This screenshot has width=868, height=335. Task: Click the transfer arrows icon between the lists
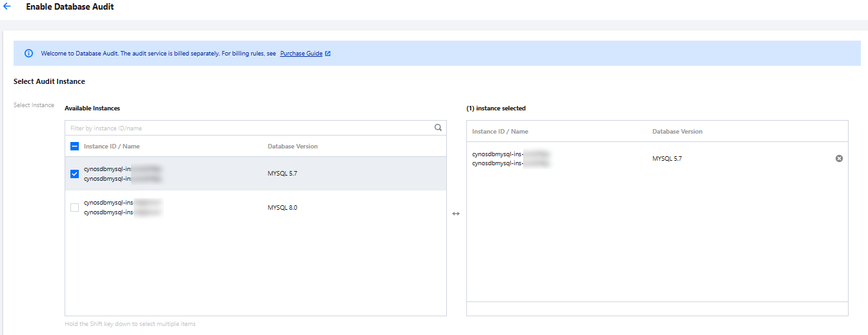(x=456, y=214)
